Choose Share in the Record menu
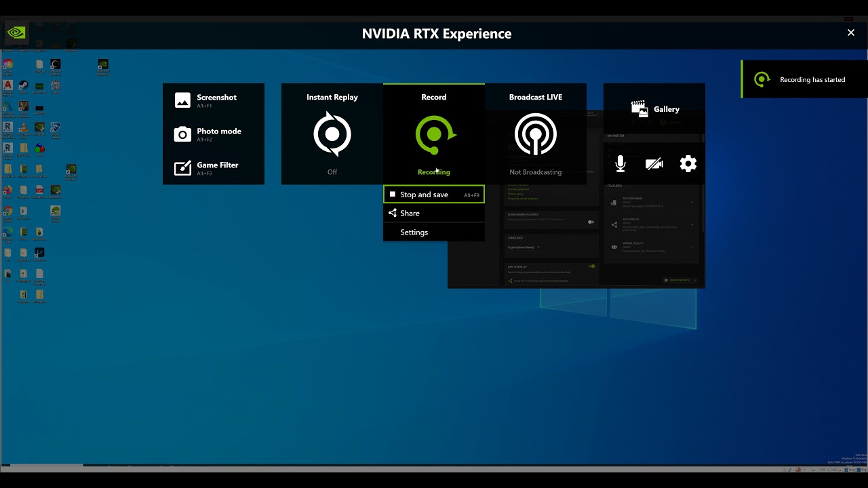The width and height of the screenshot is (868, 488). pyautogui.click(x=434, y=213)
